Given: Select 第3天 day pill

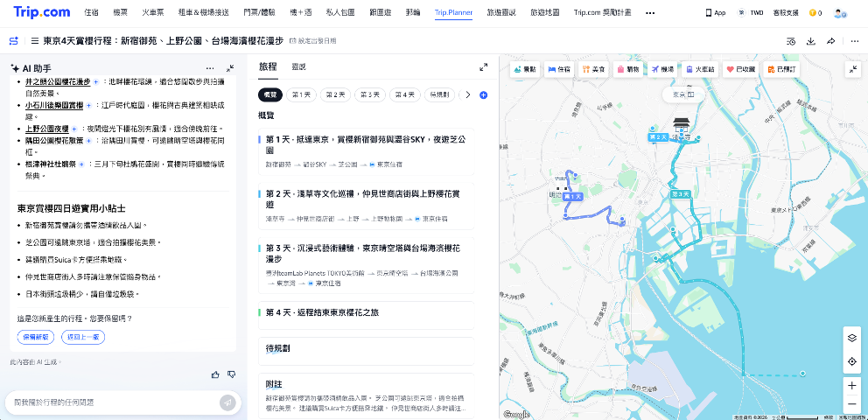Looking at the screenshot, I should (370, 95).
